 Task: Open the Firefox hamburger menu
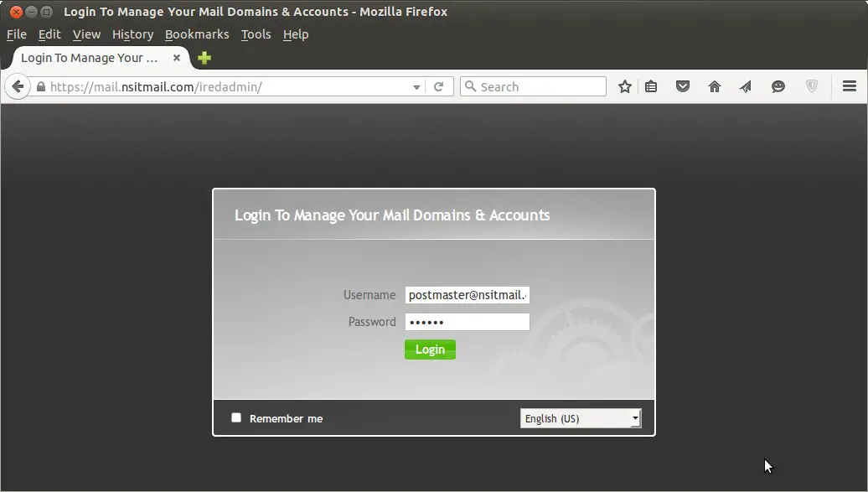click(850, 85)
